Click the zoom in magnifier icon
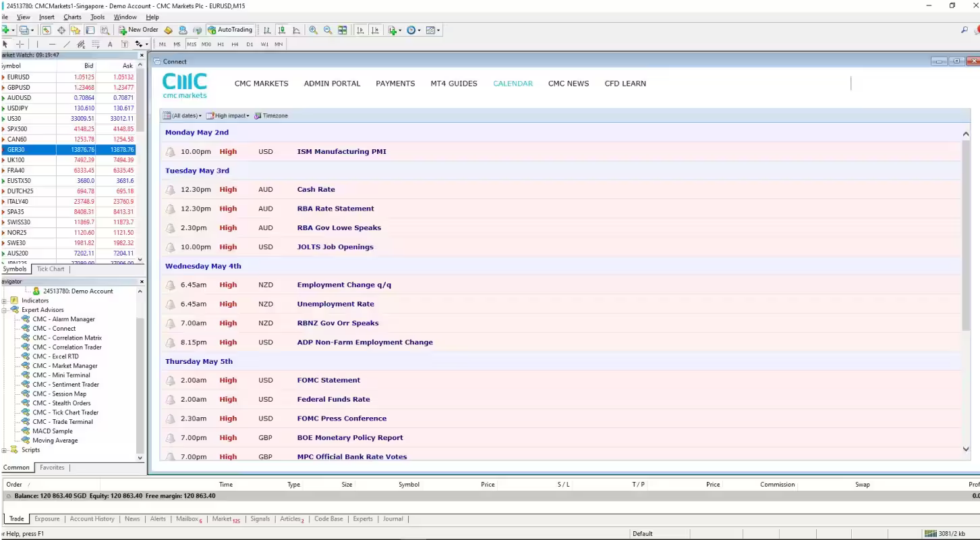Image resolution: width=980 pixels, height=540 pixels. [x=313, y=30]
